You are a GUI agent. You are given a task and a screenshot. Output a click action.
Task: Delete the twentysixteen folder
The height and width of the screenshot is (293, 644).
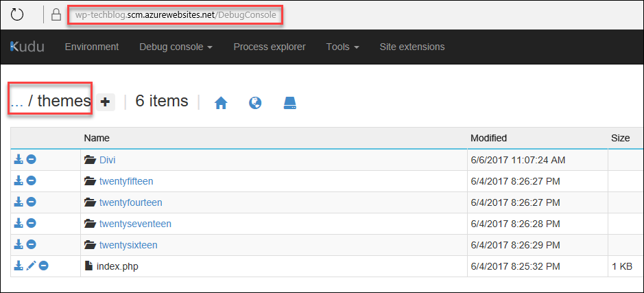[x=32, y=244]
